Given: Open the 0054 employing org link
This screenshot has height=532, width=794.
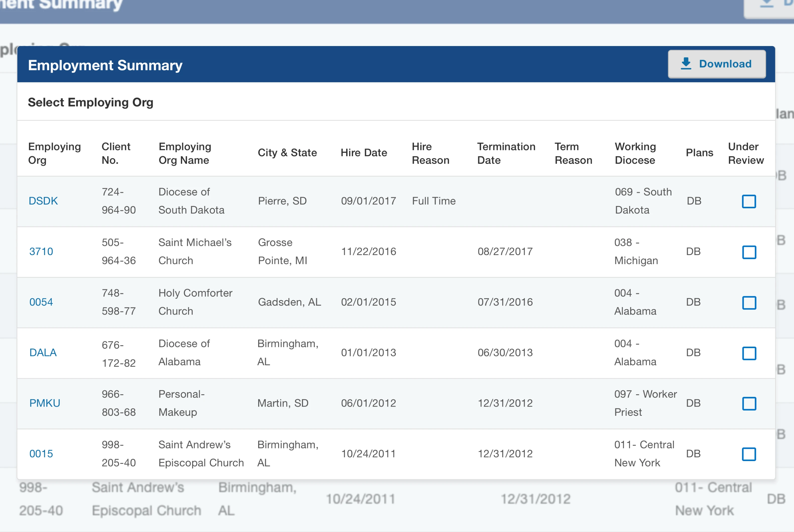Looking at the screenshot, I should 41,302.
